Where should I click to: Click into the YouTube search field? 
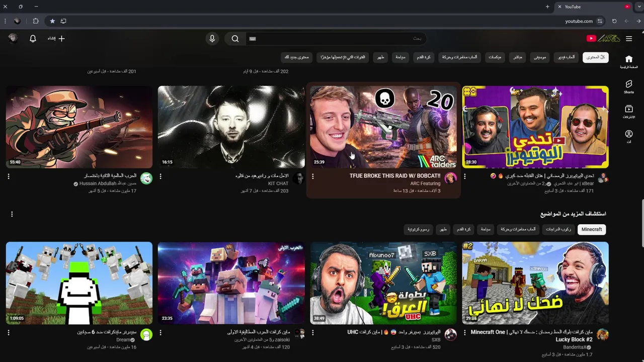[336, 39]
